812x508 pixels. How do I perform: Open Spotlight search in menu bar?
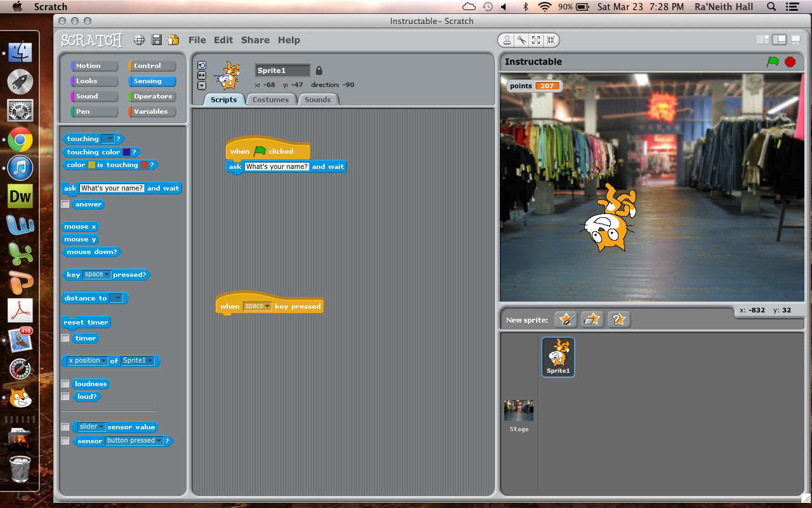click(x=771, y=6)
